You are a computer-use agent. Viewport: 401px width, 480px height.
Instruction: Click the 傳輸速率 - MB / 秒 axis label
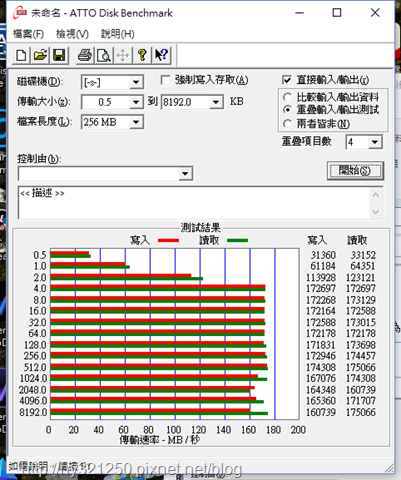(160, 440)
